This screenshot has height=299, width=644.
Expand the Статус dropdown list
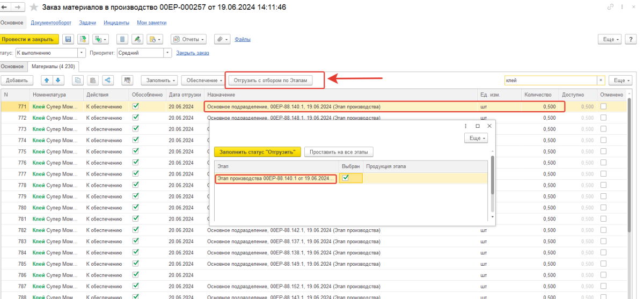[82, 53]
